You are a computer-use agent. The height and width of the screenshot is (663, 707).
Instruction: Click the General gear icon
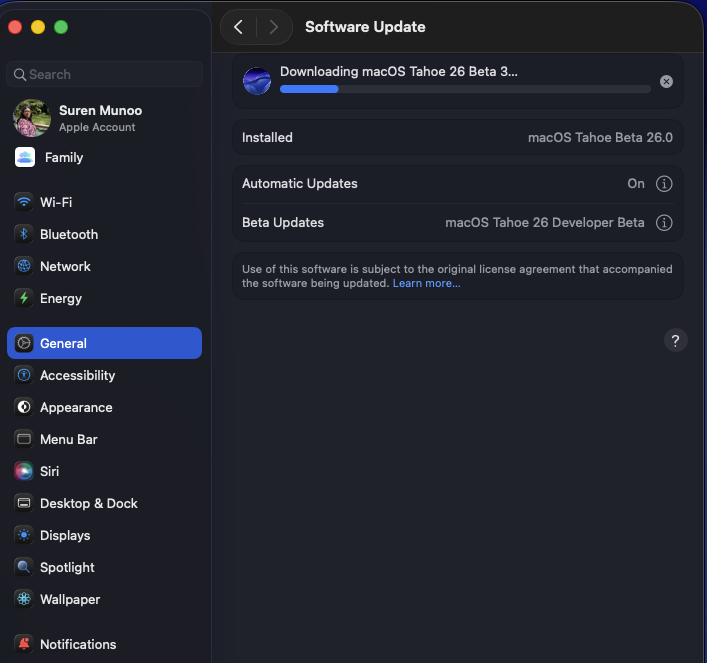pyautogui.click(x=24, y=343)
